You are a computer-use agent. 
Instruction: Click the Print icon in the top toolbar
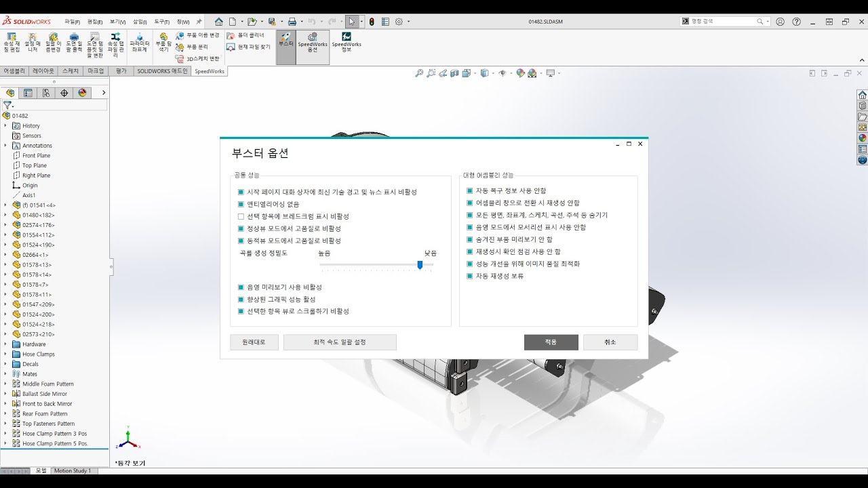click(292, 22)
